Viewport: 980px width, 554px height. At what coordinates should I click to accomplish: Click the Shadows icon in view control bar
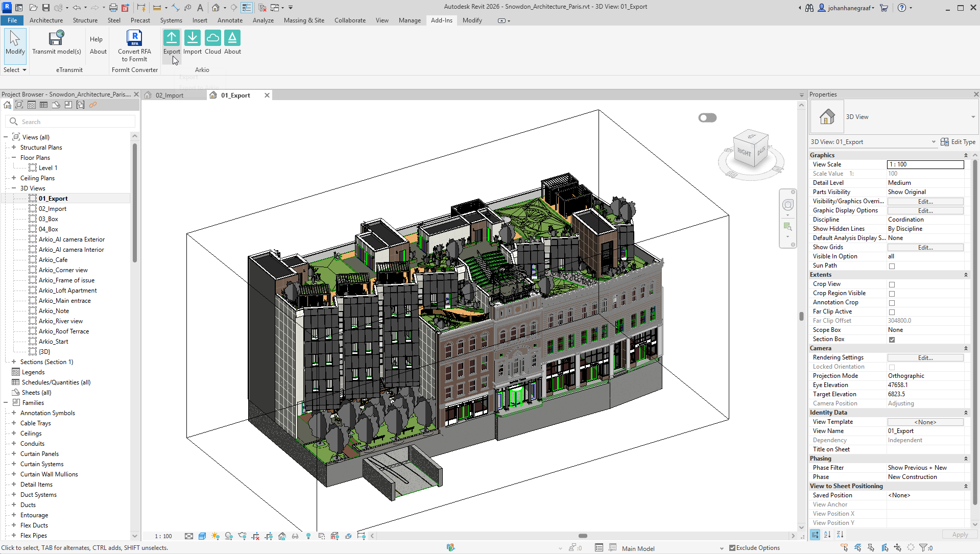(x=229, y=536)
